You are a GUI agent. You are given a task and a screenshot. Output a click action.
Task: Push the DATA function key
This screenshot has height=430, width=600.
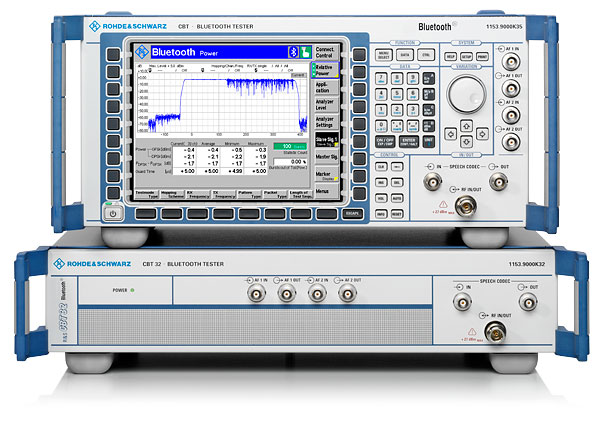point(405,55)
